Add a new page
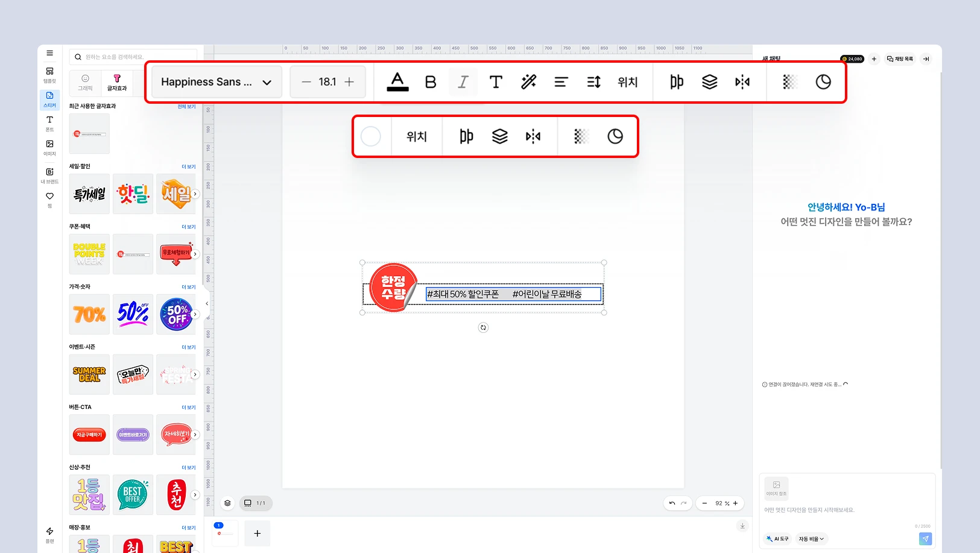Screen dimensions: 980x553 (x=258, y=533)
